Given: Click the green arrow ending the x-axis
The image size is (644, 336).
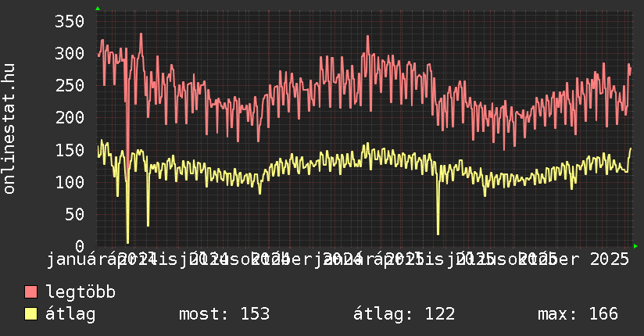Looking at the screenshot, I should (x=635, y=246).
